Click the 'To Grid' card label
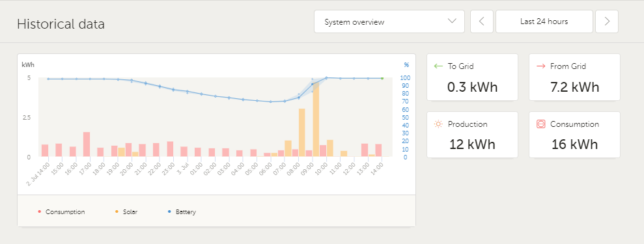644x244 pixels. click(461, 66)
